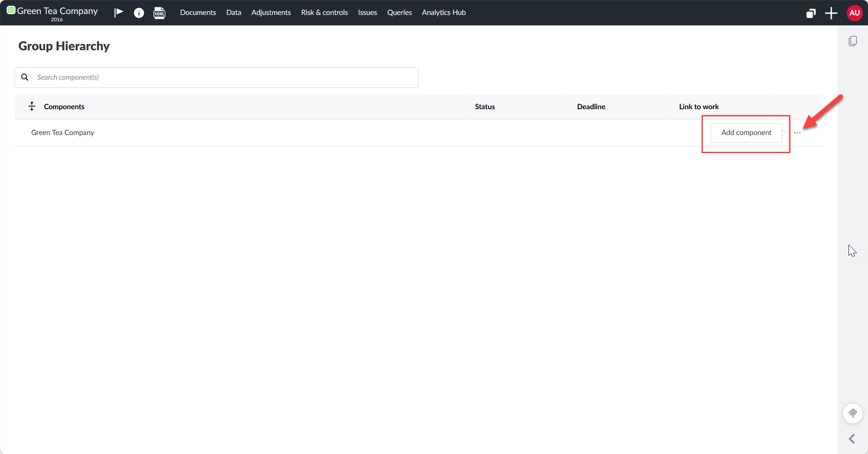Click the Search component(s) field
868x454 pixels.
coord(216,77)
